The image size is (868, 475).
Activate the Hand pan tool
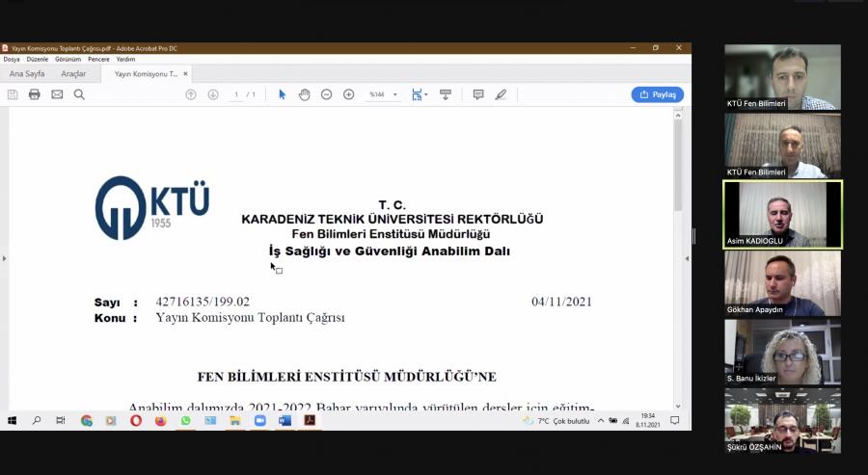pyautogui.click(x=304, y=94)
